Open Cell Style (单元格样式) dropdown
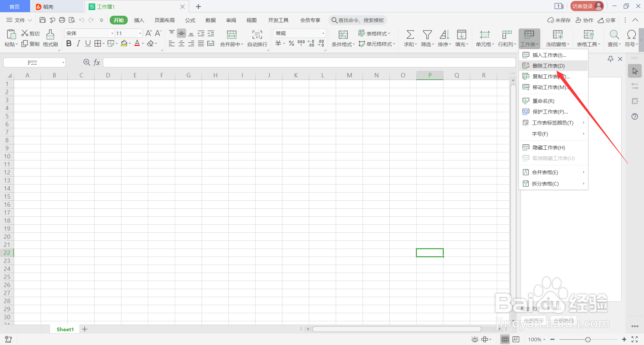This screenshot has height=345, width=644. [x=377, y=44]
